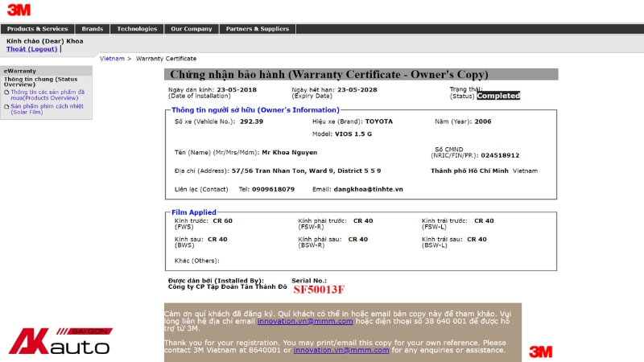Click the bullet icon beside Products Overview
644x362 pixels.
pos(6,93)
